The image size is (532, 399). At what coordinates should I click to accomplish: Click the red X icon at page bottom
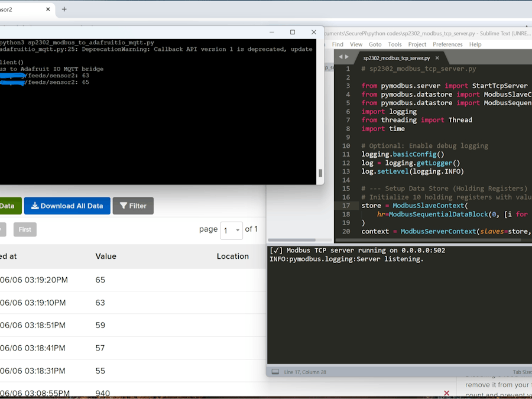[x=446, y=393]
